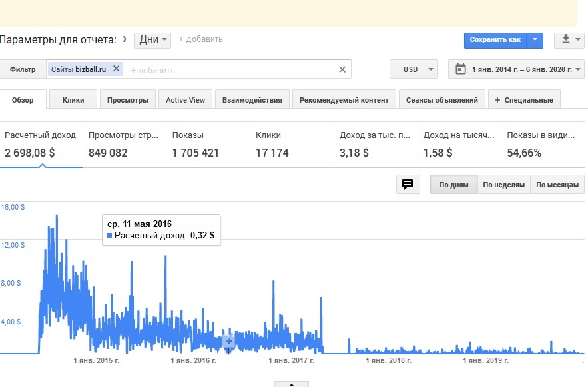588x387 pixels.
Task: Open the chart annotations comment icon
Action: (408, 184)
